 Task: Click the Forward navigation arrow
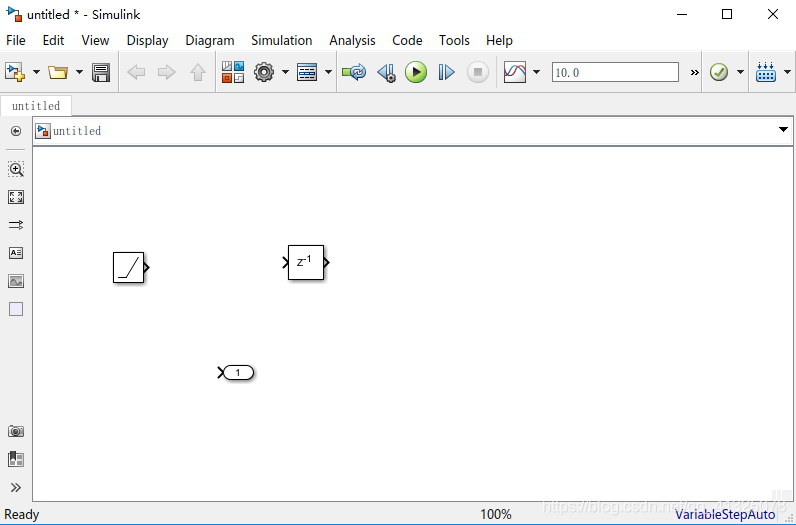tap(167, 72)
